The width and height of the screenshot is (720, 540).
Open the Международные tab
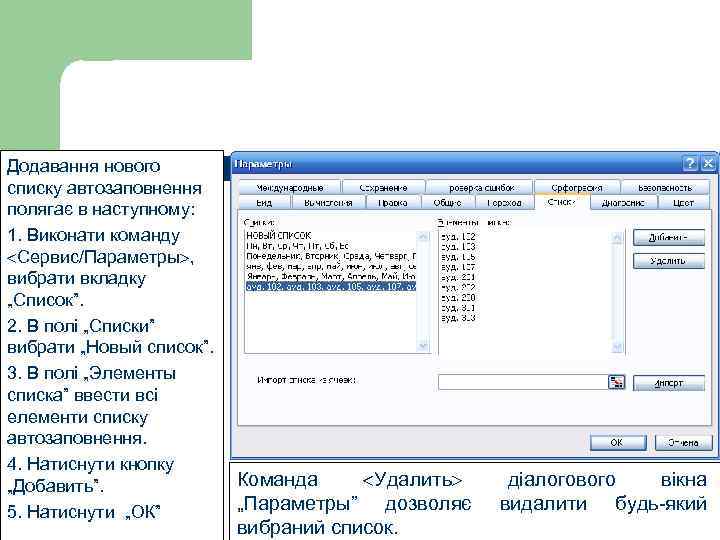pos(289,188)
